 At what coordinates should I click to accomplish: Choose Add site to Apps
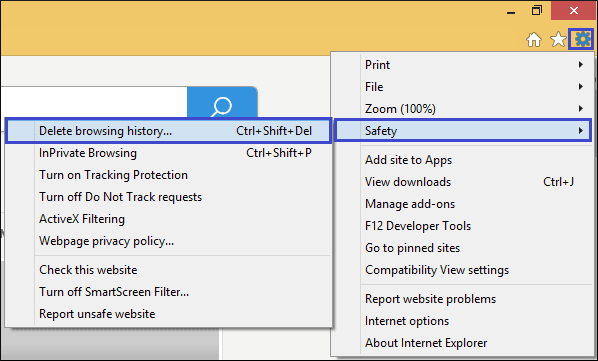tap(463, 160)
